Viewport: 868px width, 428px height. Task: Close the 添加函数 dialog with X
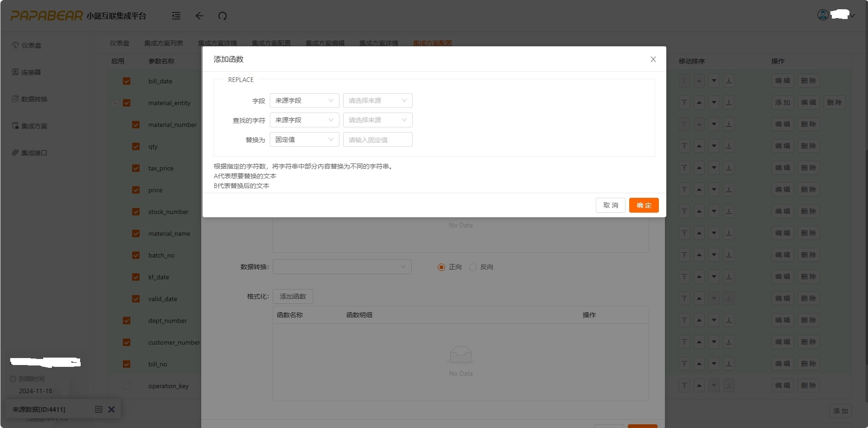pyautogui.click(x=653, y=59)
